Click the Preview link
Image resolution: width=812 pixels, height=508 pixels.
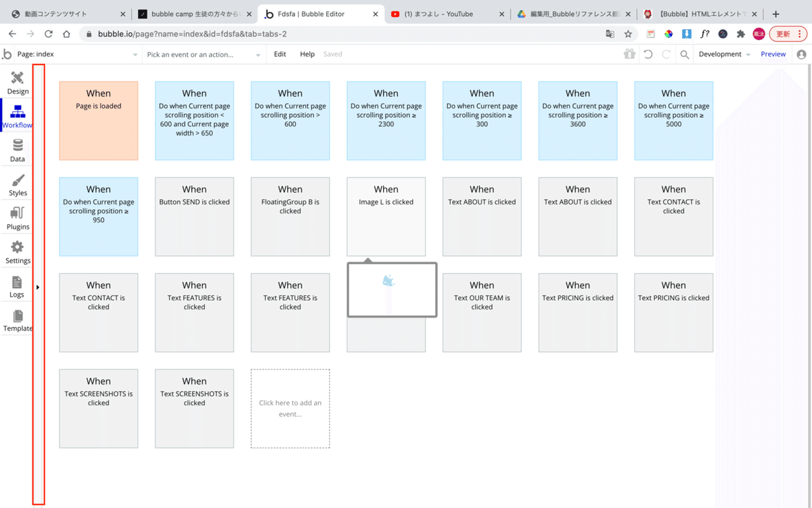[x=773, y=54]
